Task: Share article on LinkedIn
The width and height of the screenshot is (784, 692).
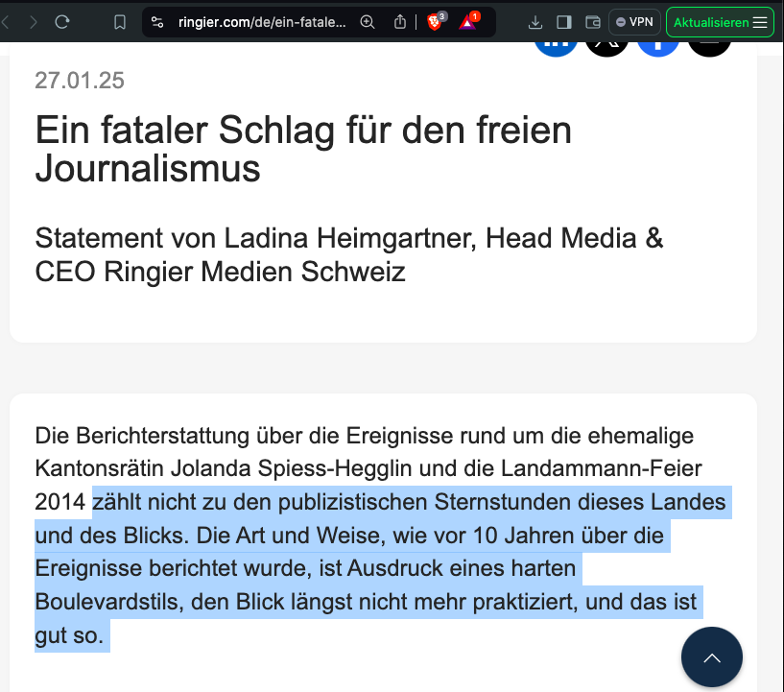Action: coord(556,49)
